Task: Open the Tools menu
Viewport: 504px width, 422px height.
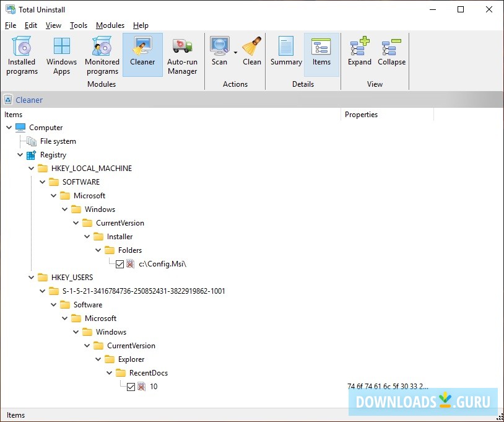Action: tap(79, 25)
